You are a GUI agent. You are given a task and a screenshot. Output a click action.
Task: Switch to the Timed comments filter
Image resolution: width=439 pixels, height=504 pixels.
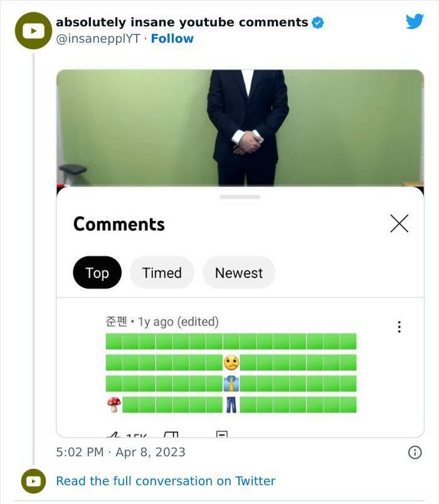click(x=162, y=273)
